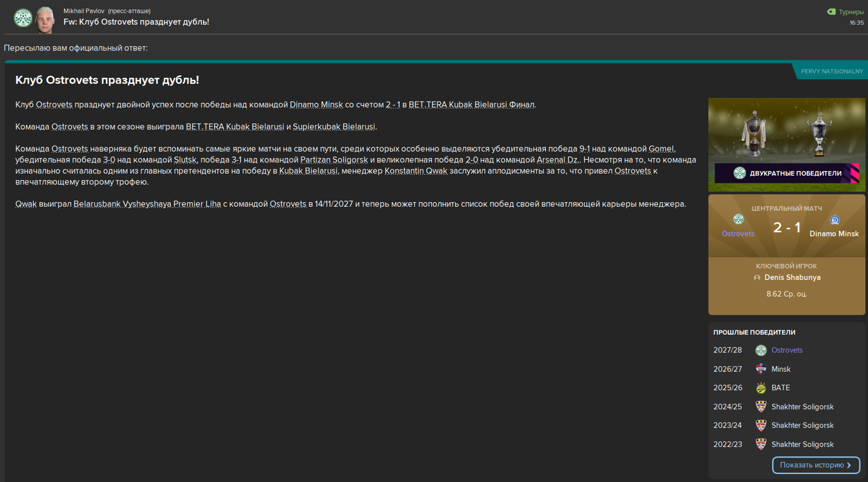The width and height of the screenshot is (868, 482).
Task: Open Shakhter Soligorsk in the 2024/25 row
Action: 802,407
